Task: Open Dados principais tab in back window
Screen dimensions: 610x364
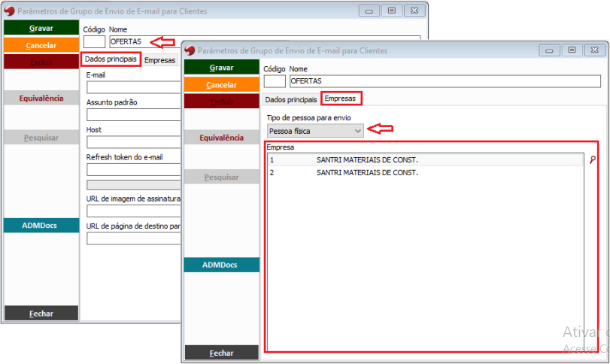Action: (111, 59)
